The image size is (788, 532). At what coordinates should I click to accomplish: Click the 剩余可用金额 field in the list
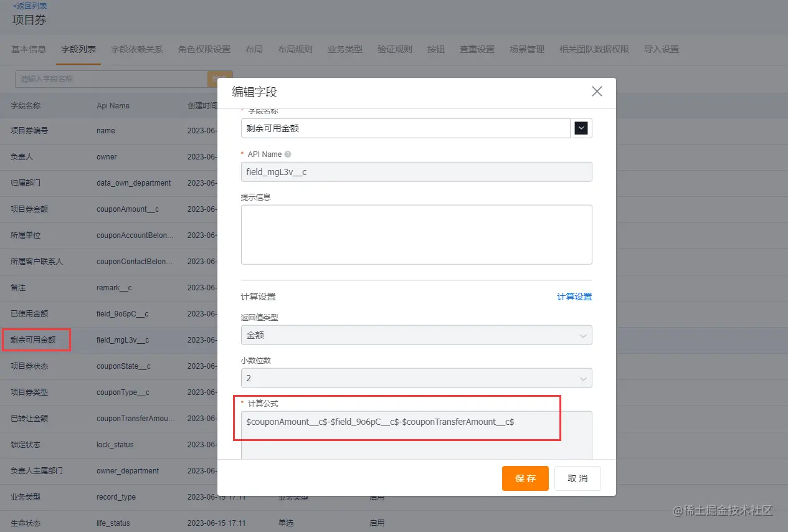[33, 340]
